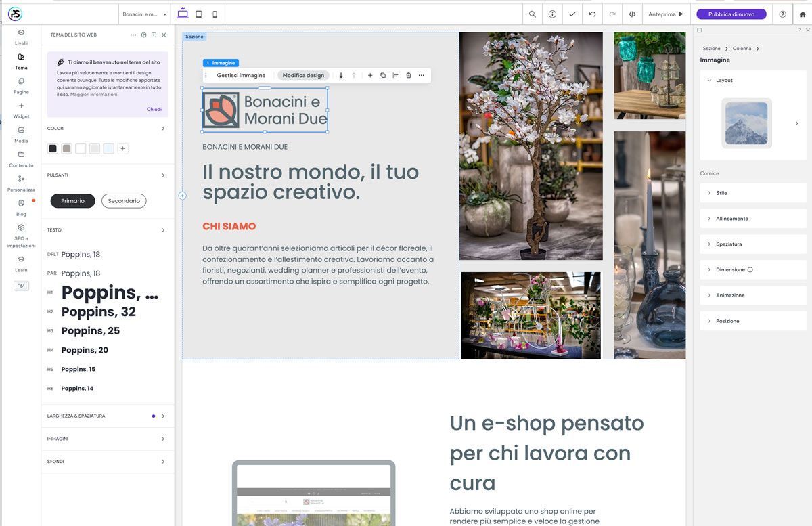The image size is (812, 526).
Task: Select desktop view mode
Action: tap(182, 14)
